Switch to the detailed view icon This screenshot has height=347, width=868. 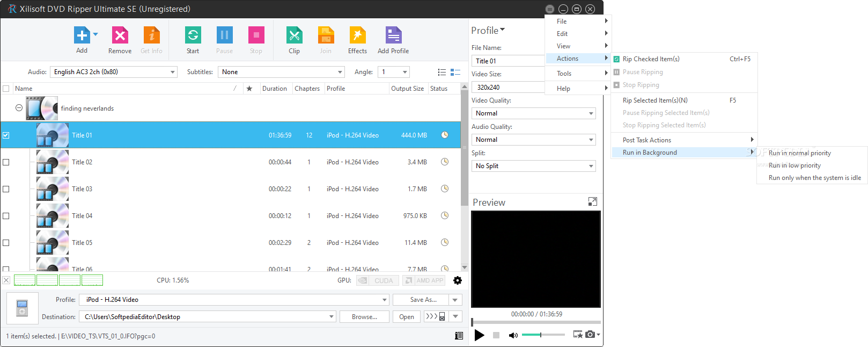(455, 72)
